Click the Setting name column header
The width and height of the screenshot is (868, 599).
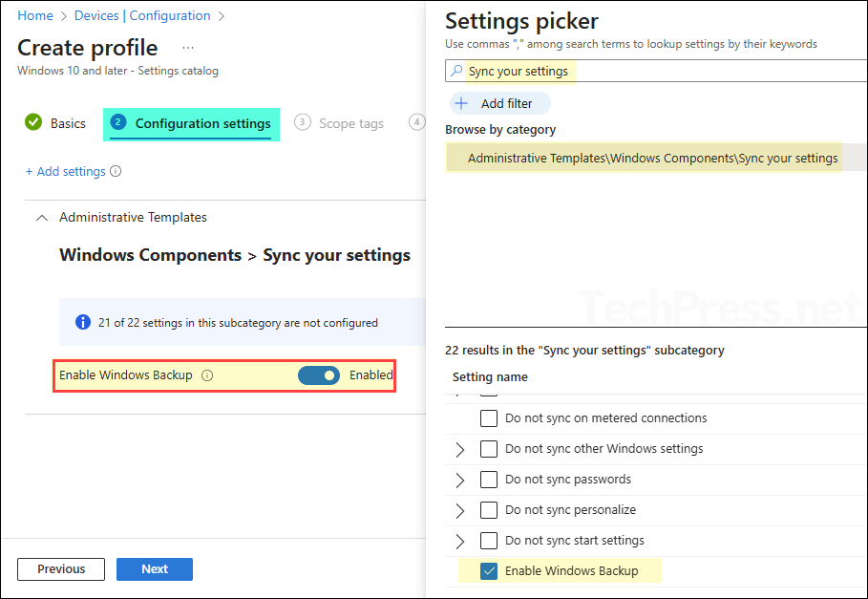click(490, 377)
